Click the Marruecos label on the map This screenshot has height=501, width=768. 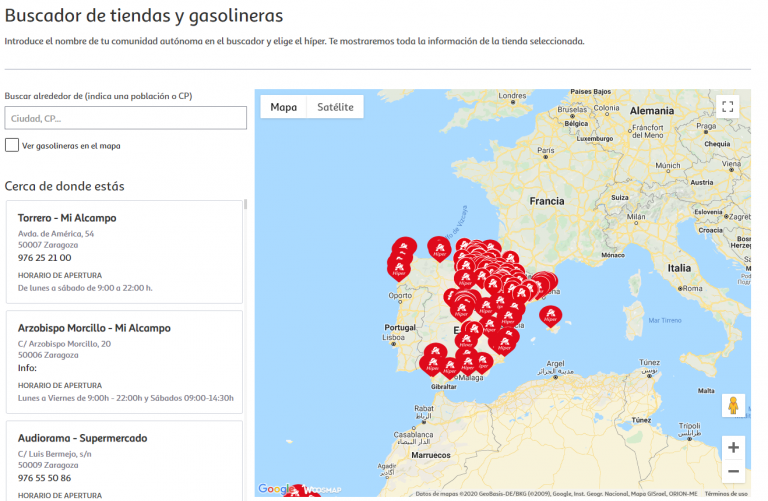[x=431, y=455]
